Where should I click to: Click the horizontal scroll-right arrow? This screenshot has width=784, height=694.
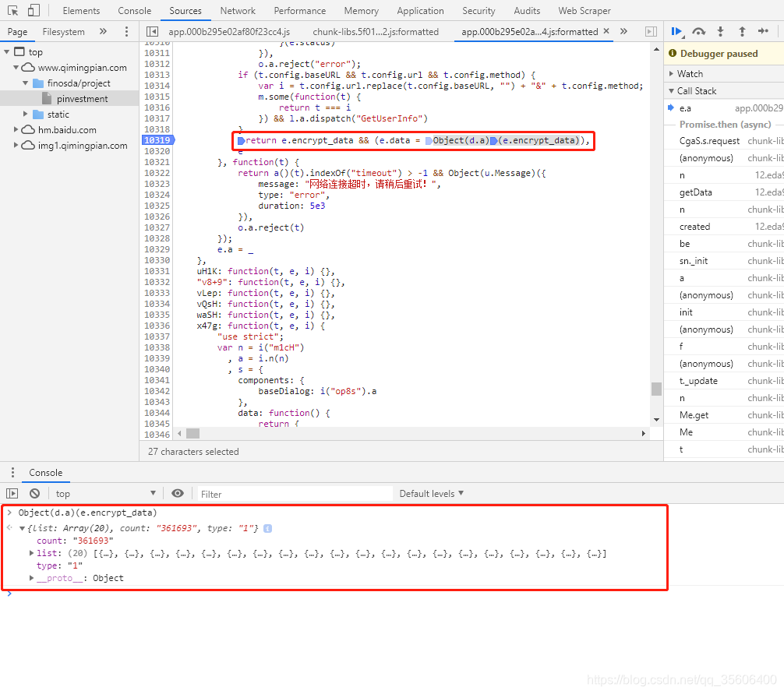(644, 433)
